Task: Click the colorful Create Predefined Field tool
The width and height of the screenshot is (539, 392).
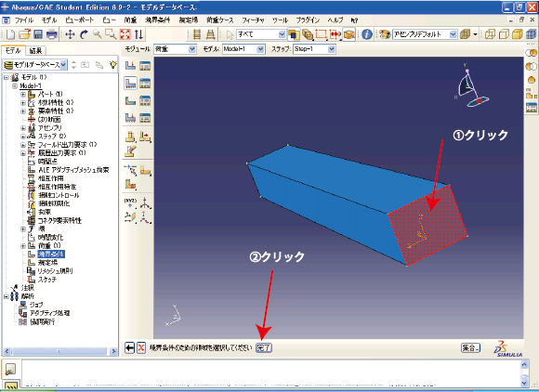Action: pyautogui.click(x=130, y=100)
